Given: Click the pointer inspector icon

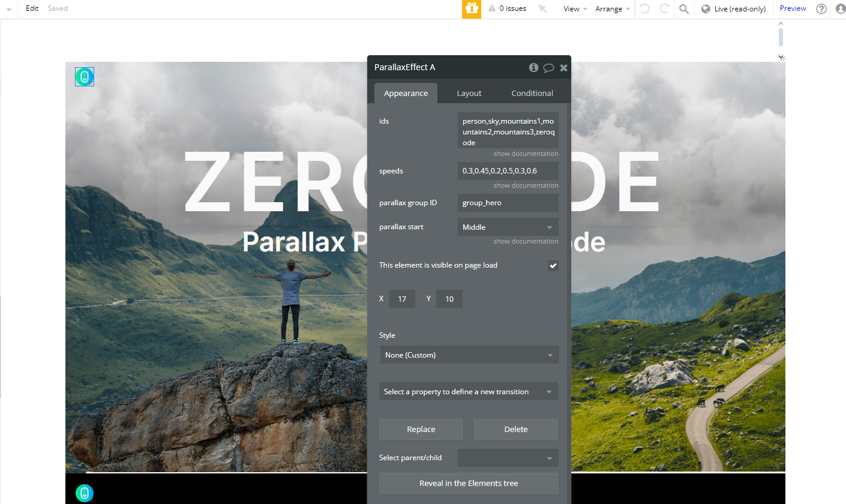Looking at the screenshot, I should pos(542,8).
